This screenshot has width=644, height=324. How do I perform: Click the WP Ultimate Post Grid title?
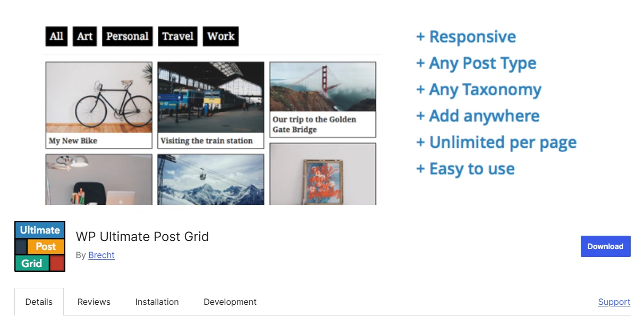tap(142, 236)
